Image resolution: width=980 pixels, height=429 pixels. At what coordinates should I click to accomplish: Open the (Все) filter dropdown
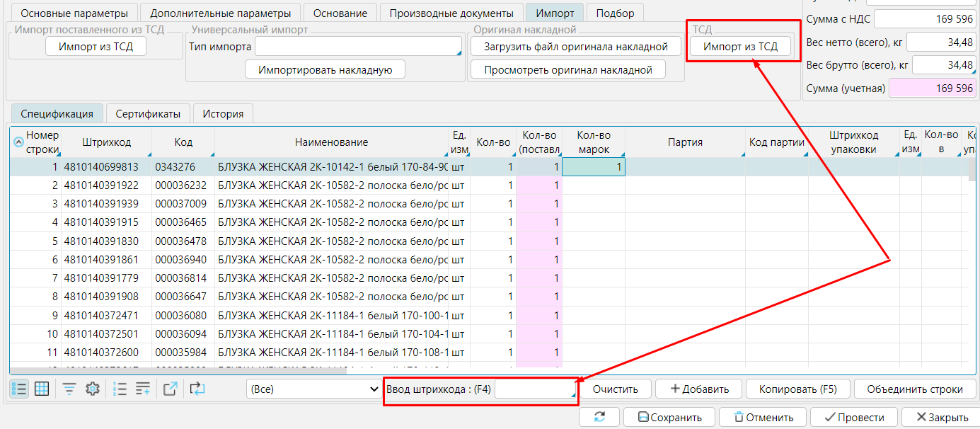pyautogui.click(x=314, y=389)
